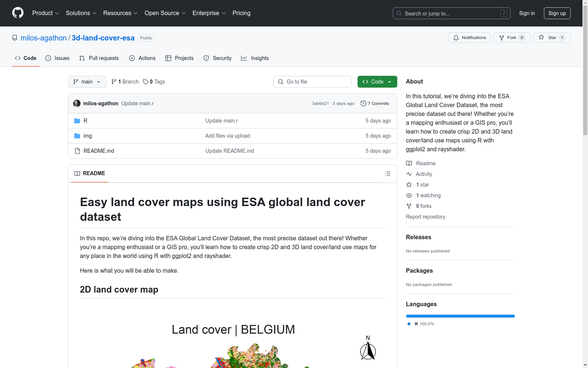Click the Fork count badge 0
Viewport: 588px width, 368px height.
[522, 38]
